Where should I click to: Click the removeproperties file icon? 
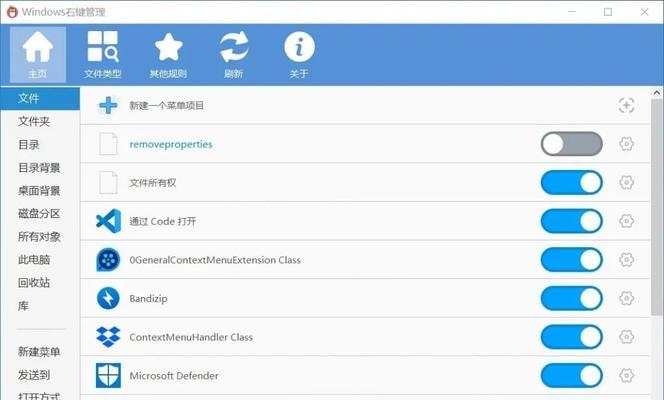[108, 144]
